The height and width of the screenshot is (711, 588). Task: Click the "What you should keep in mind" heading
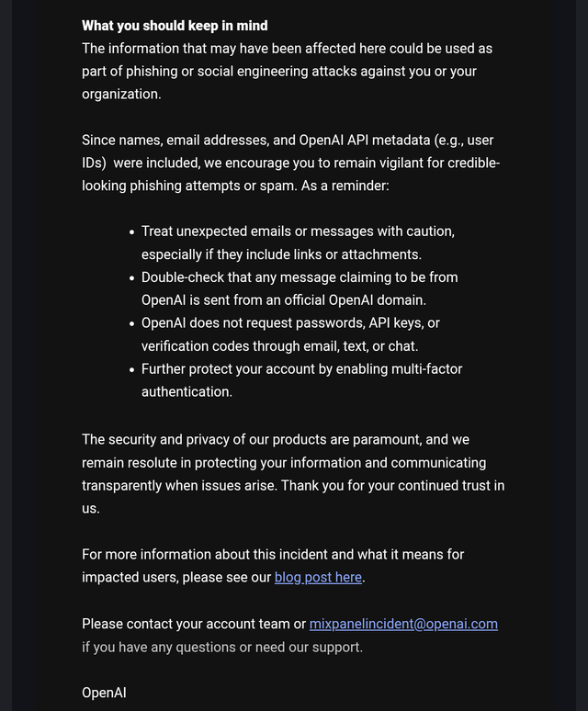tap(175, 26)
